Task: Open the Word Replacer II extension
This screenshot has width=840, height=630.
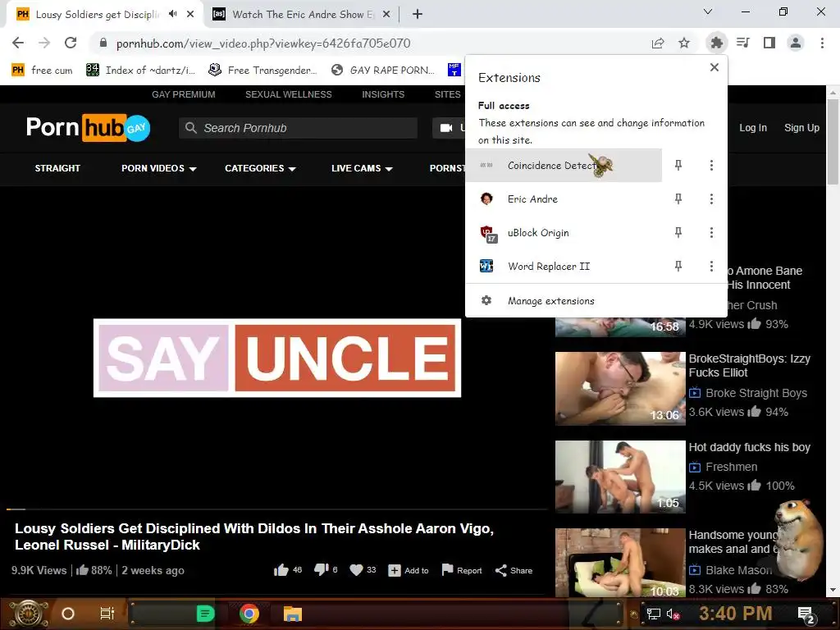Action: 564,267
